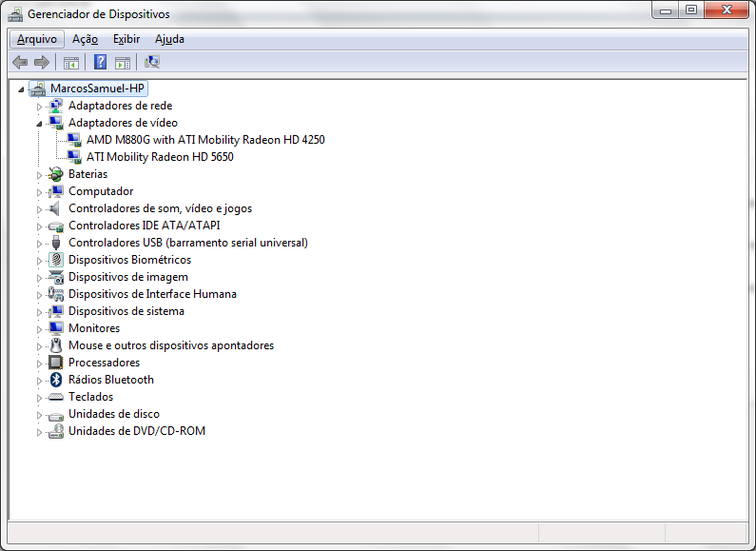Expand the Processadores node
756x551 pixels.
coord(39,364)
